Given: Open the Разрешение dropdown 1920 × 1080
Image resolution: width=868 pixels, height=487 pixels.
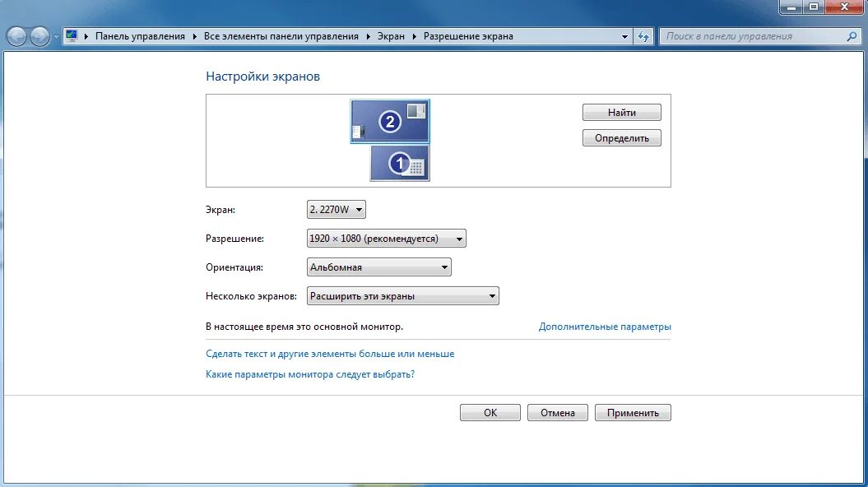Looking at the screenshot, I should click(387, 239).
